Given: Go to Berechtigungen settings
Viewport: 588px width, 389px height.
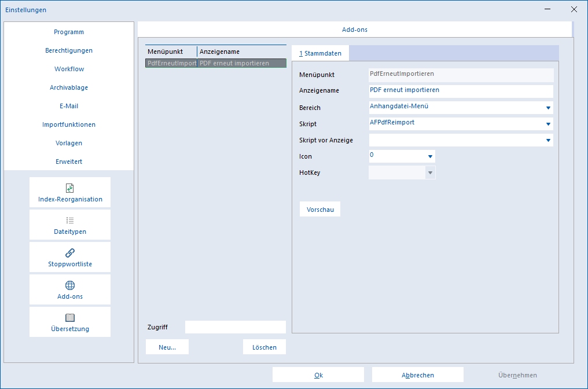Looking at the screenshot, I should click(69, 50).
